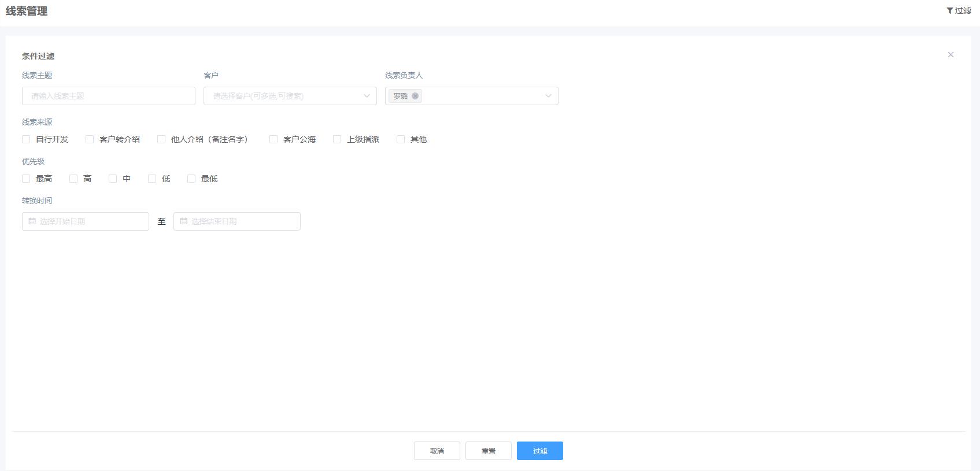Expand the 线索负责人 dropdown arrow
This screenshot has height=471, width=980.
(x=548, y=96)
